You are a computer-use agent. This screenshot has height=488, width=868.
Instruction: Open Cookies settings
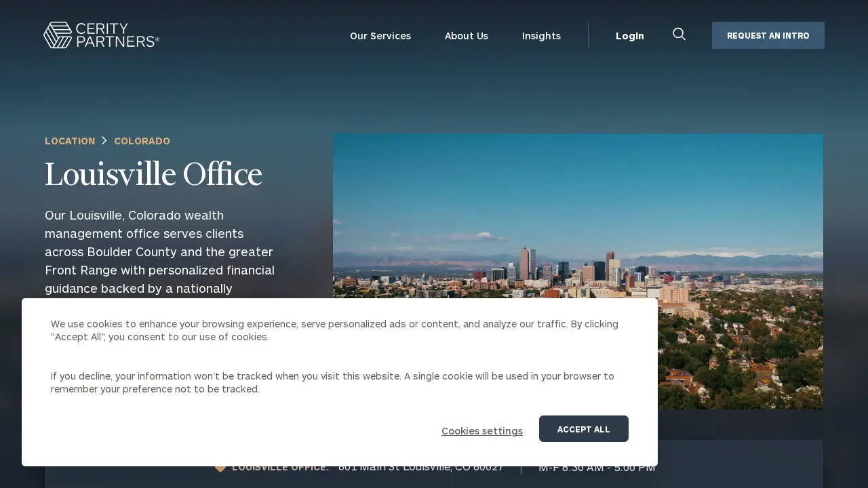pos(482,431)
